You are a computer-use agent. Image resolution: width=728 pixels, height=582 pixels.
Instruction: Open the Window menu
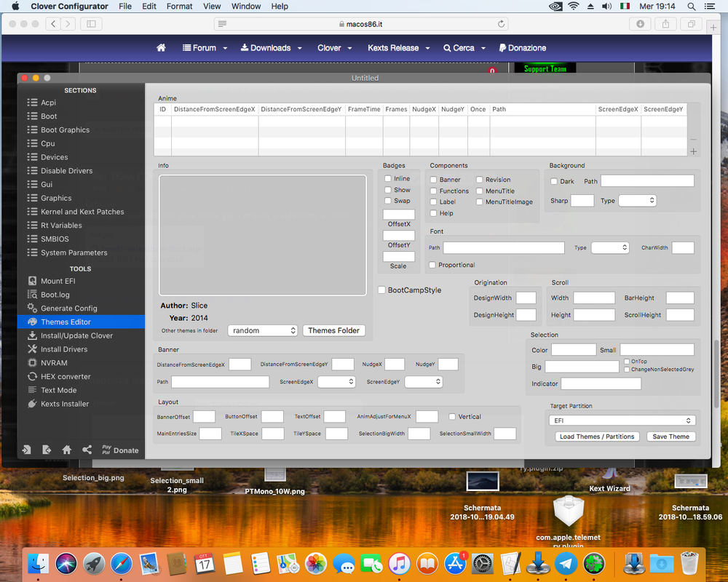point(246,7)
